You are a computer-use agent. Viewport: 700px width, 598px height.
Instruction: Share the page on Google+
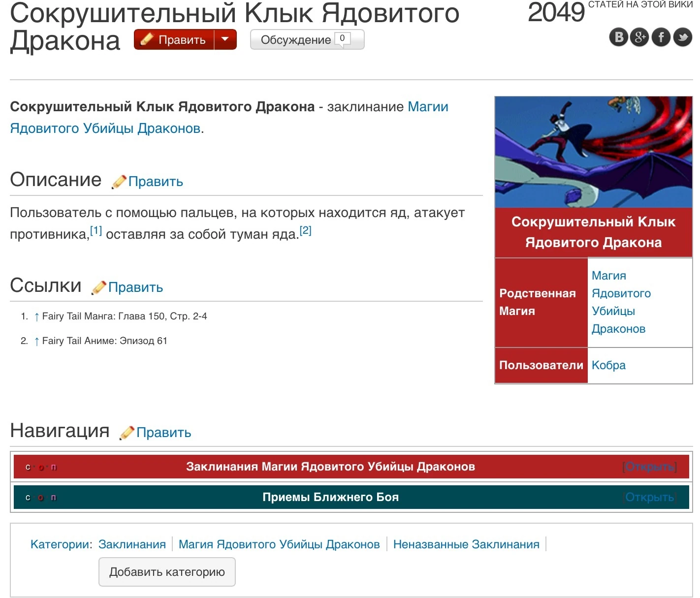640,37
